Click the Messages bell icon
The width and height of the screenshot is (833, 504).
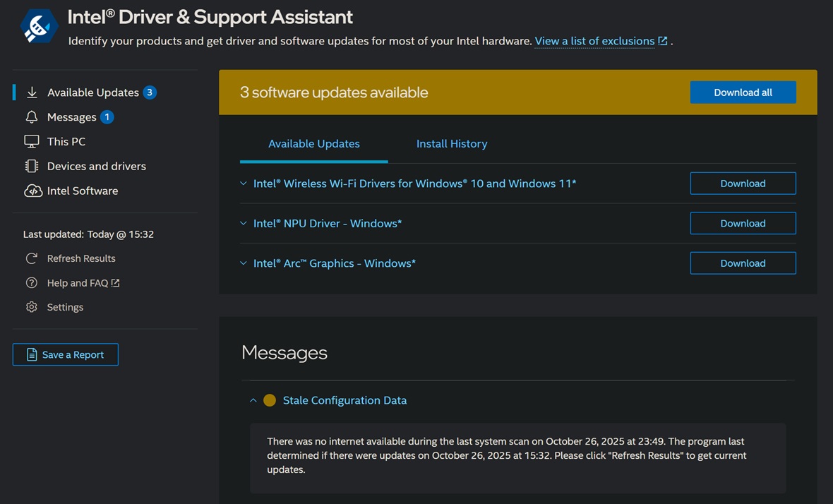(32, 117)
